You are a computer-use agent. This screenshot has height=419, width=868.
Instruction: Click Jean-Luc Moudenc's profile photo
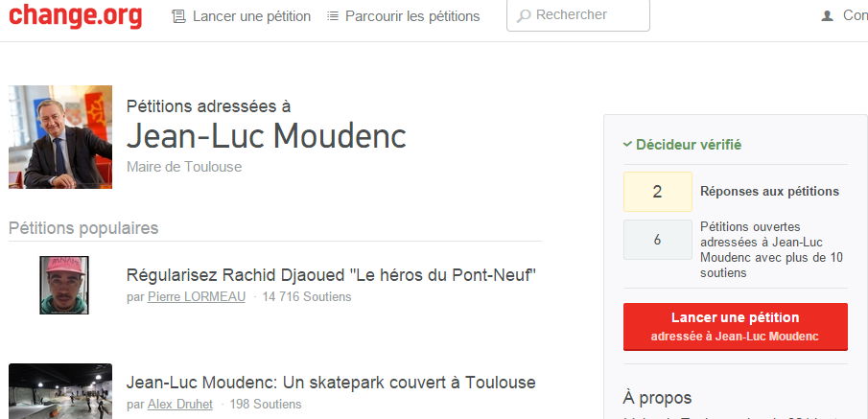tap(60, 137)
